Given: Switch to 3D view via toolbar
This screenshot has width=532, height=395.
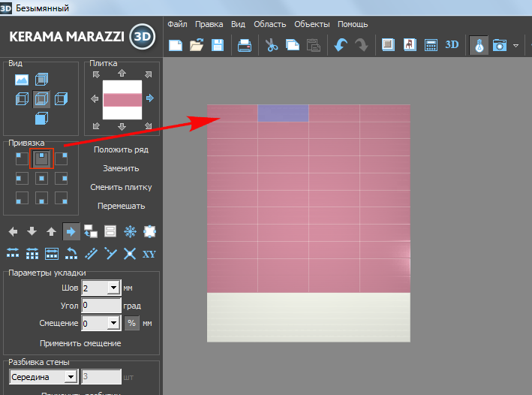Looking at the screenshot, I should 452,44.
